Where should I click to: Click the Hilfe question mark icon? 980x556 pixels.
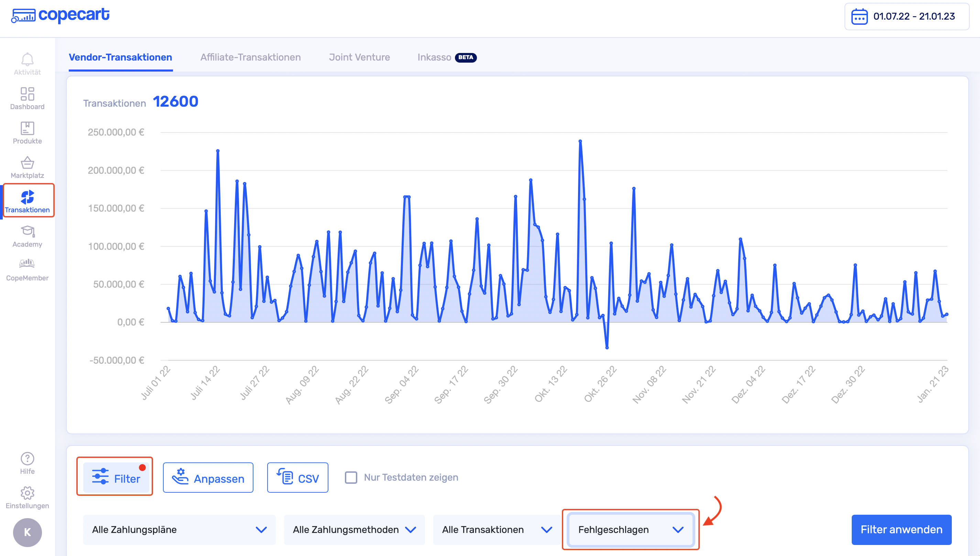[x=27, y=459]
